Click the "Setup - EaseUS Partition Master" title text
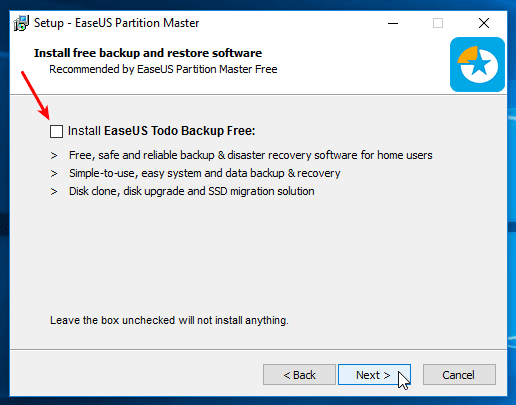The image size is (516, 405). point(116,23)
